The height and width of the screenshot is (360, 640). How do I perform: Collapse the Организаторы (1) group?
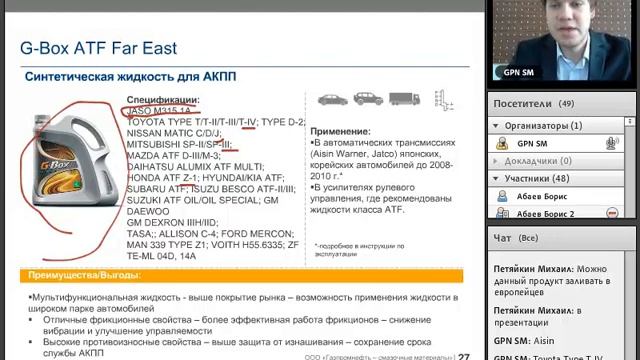[496, 126]
